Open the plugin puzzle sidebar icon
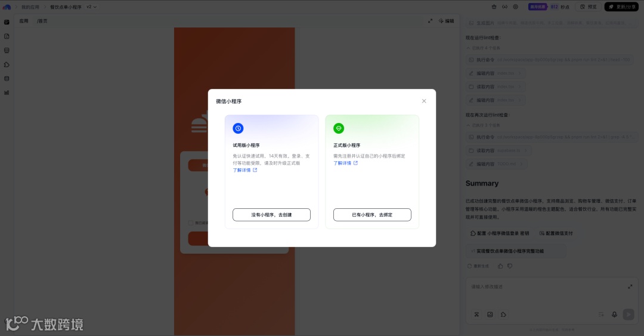Screen dimensions: 644x336 pyautogui.click(x=7, y=64)
